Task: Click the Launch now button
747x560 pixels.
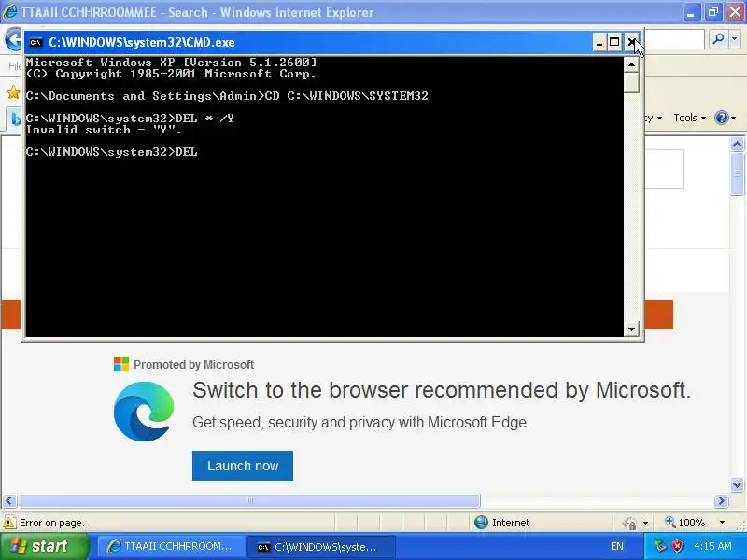Action: (243, 466)
